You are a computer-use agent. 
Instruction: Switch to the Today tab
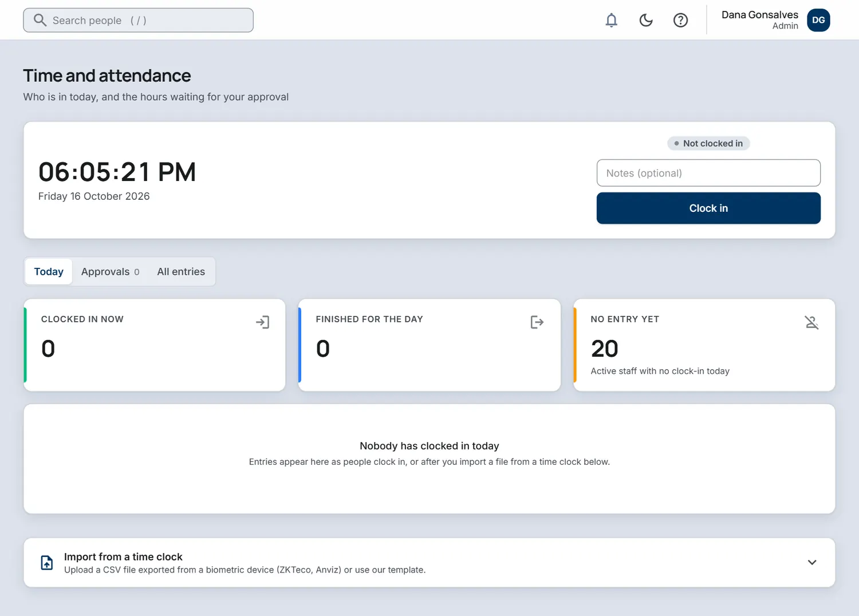click(x=49, y=271)
